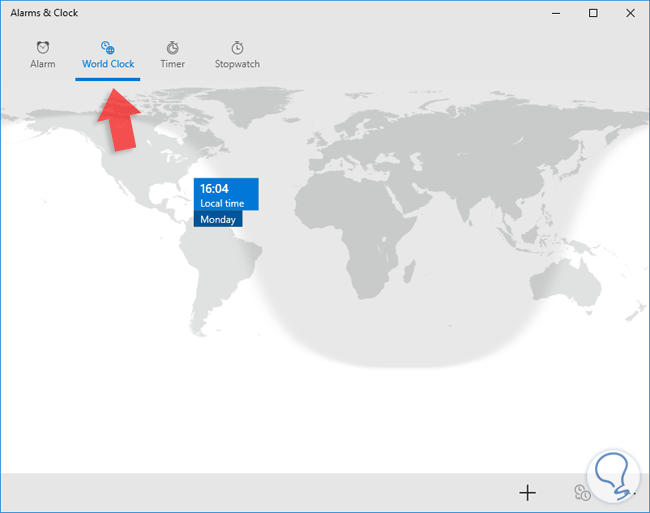Screen dimensions: 650x513
Task: Click the plus icon to add a location
Action: (527, 493)
